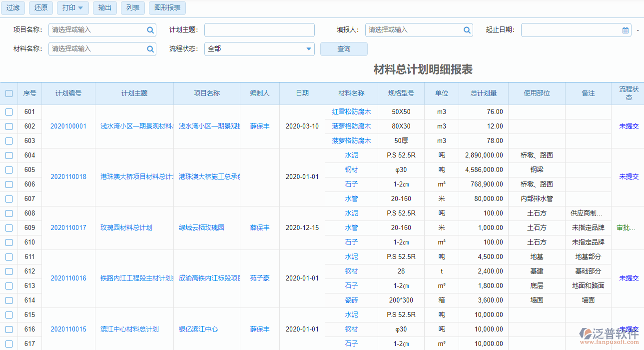Click the 查询 query button
Viewport: 644px width, 350px height.
(343, 49)
